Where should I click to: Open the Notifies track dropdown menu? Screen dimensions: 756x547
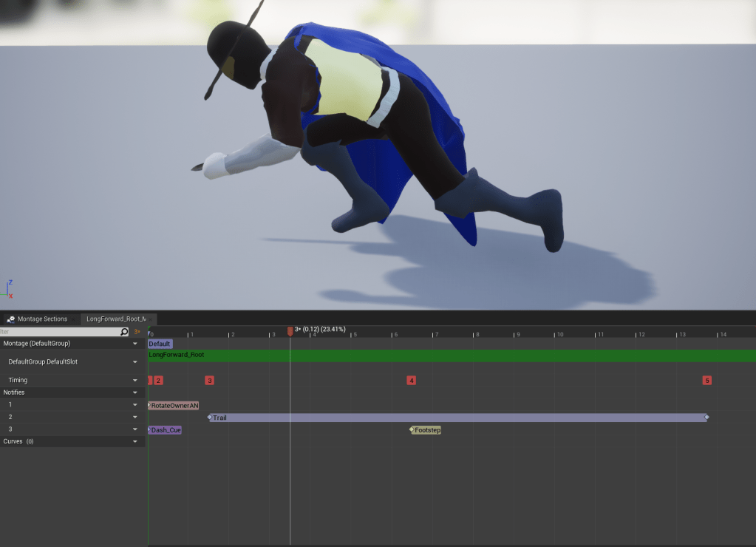pyautogui.click(x=134, y=393)
